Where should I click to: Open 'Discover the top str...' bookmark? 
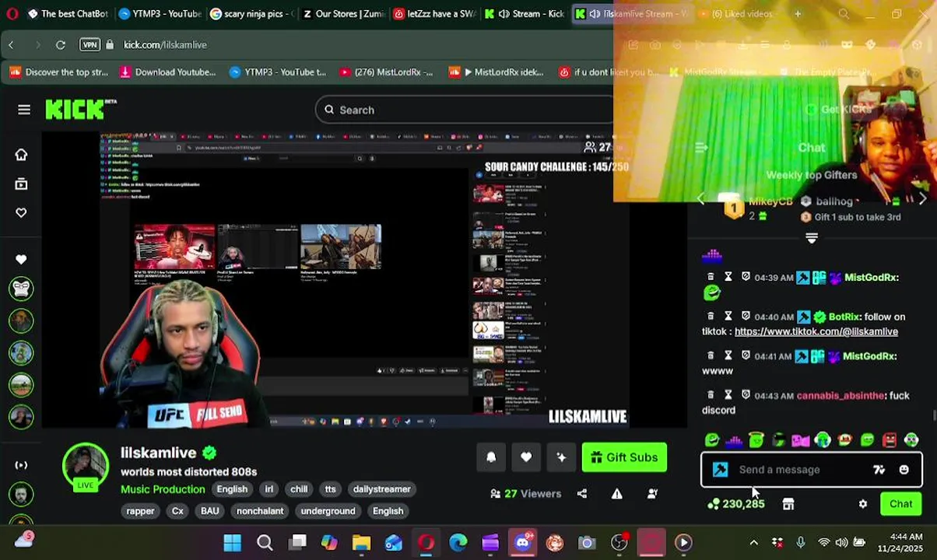click(x=59, y=72)
